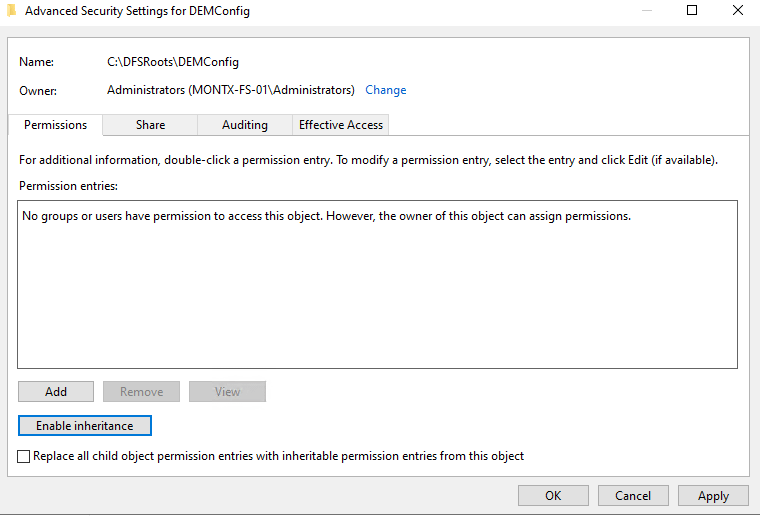The height and width of the screenshot is (516, 760).
Task: Click the Change owner link
Action: tap(385, 90)
